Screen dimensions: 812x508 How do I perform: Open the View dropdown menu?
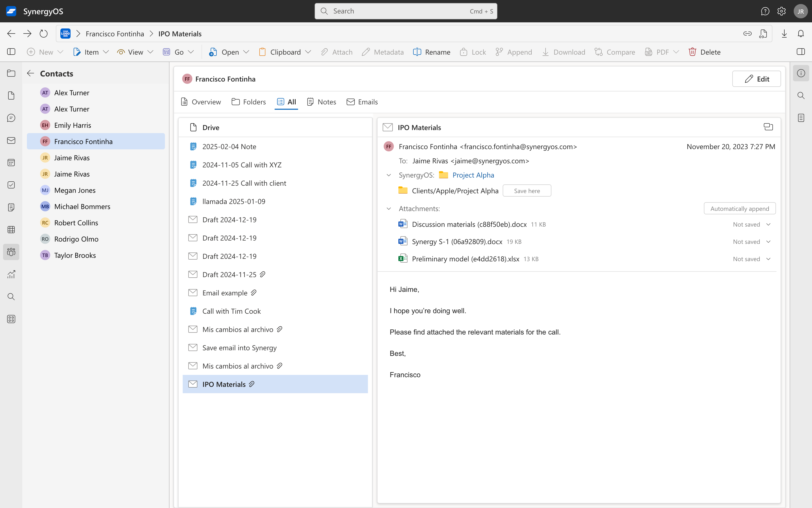tap(135, 52)
